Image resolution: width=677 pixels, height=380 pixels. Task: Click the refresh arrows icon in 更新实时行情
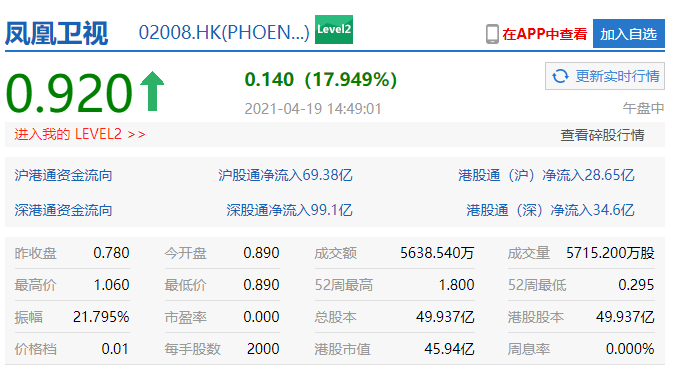tap(560, 76)
